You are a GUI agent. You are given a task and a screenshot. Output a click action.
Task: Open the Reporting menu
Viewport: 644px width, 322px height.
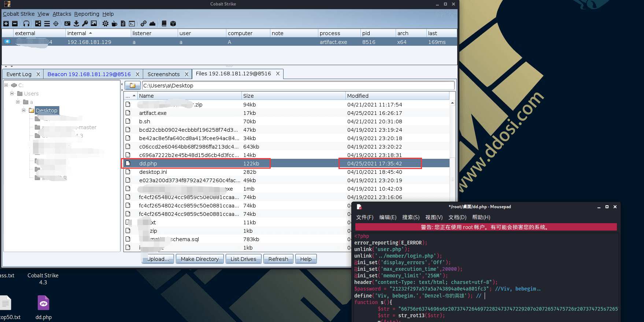point(86,14)
